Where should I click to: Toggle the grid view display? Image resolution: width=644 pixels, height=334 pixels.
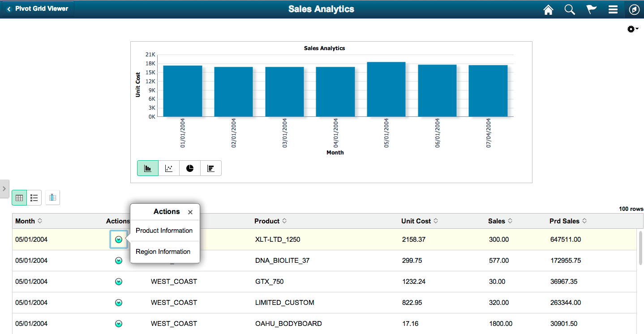19,197
